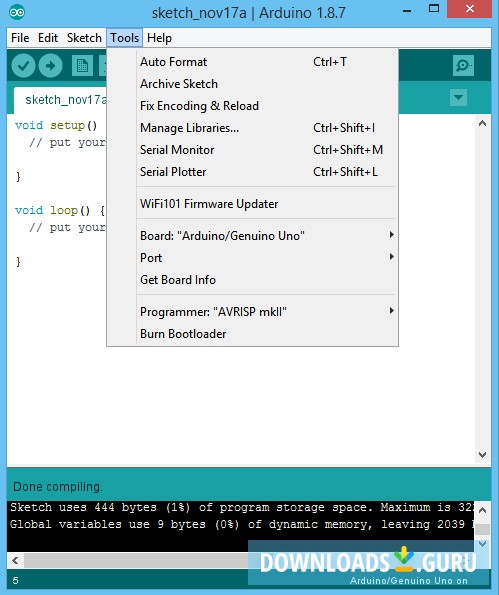Launch Serial Plotter menu entry
The width and height of the screenshot is (499, 595).
(252, 172)
